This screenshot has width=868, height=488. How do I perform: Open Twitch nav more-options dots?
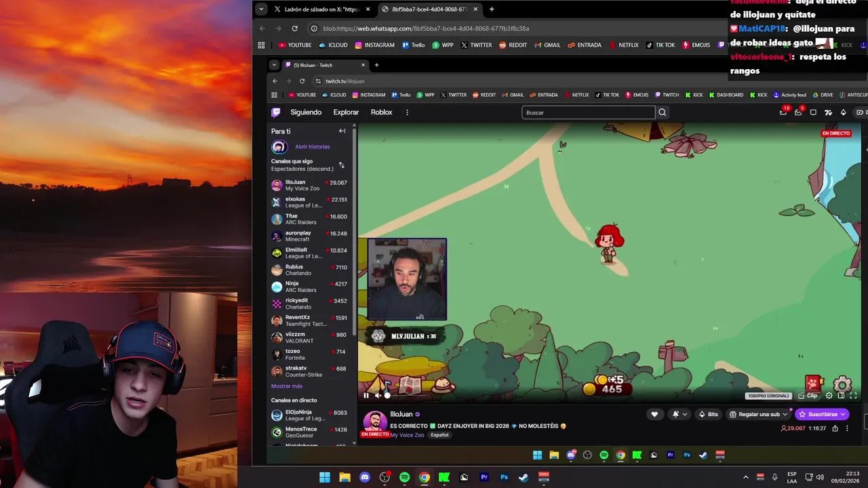407,113
